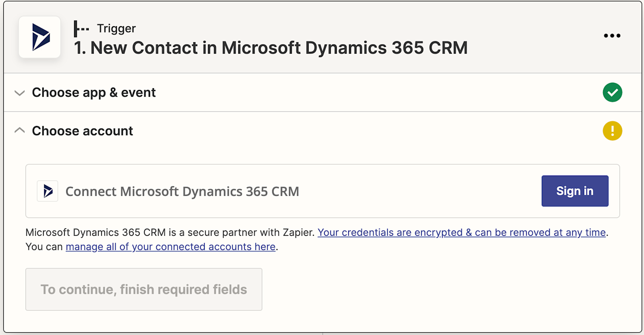Viewport: 644px width, 335px height.
Task: Click the yellow warning exclamation icon
Action: (x=612, y=131)
